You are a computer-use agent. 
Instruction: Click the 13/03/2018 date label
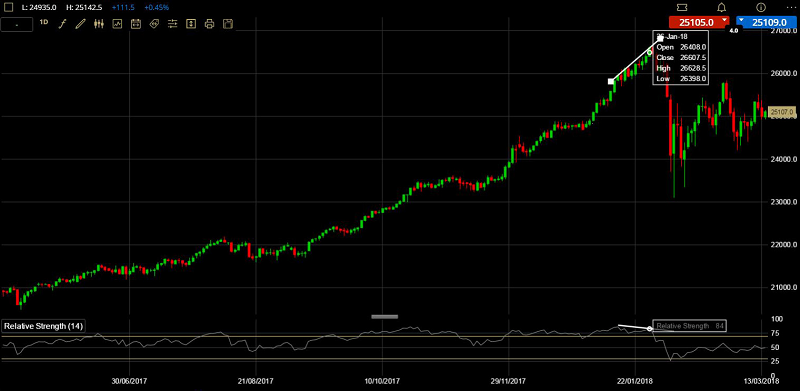(761, 381)
